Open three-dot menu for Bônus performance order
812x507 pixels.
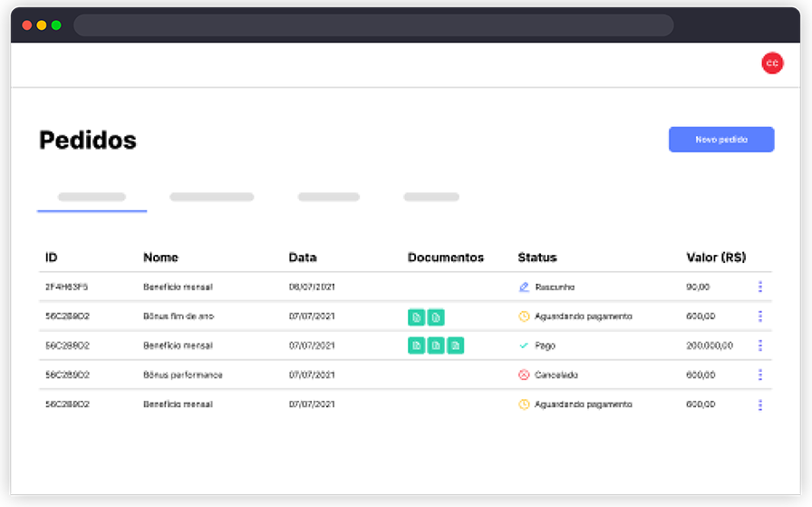click(x=759, y=375)
